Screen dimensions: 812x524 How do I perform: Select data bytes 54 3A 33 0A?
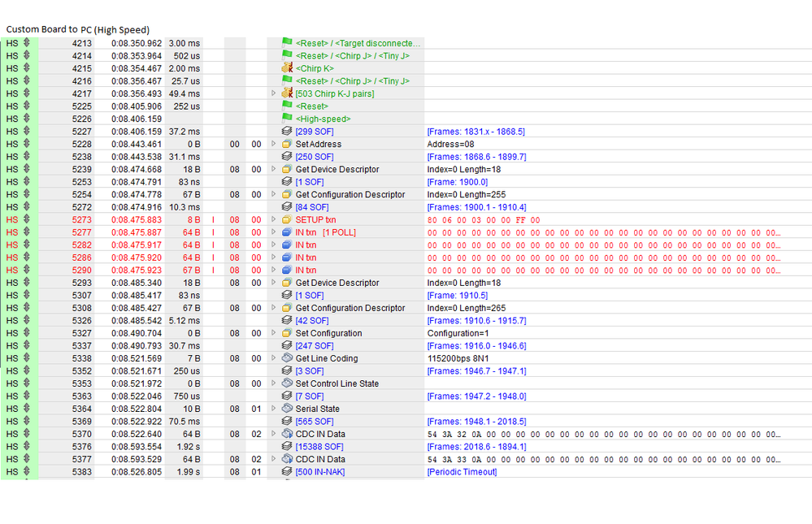(x=454, y=459)
